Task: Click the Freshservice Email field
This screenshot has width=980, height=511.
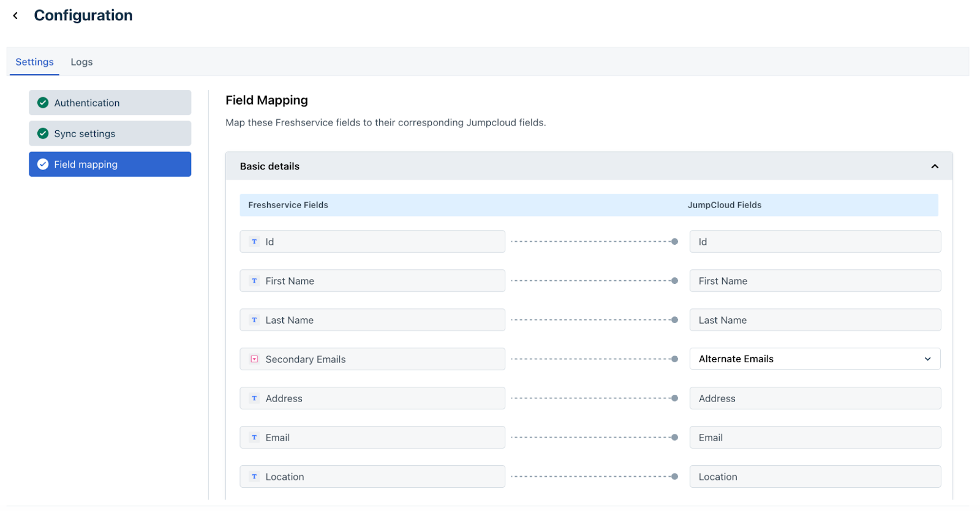Action: [x=372, y=438]
